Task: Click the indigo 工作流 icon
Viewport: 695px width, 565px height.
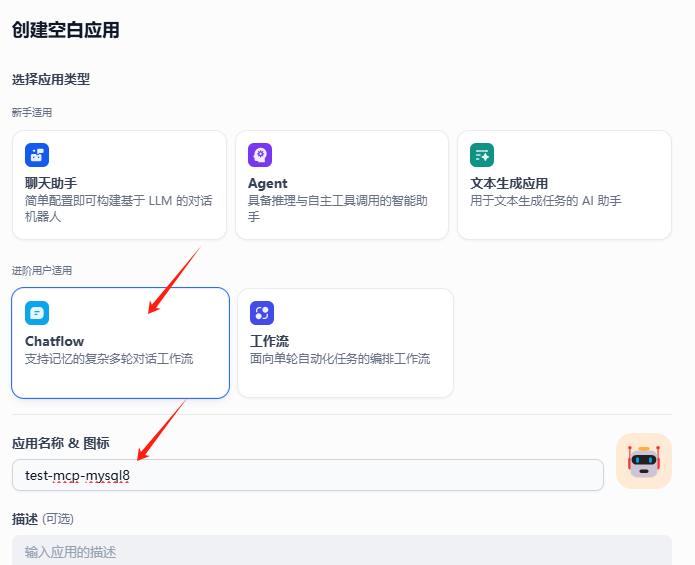Action: coord(262,313)
